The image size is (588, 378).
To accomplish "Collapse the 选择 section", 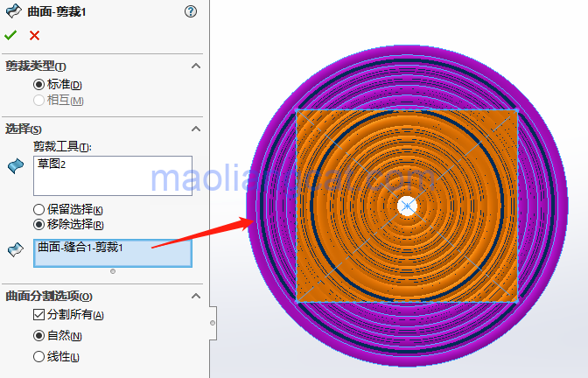I will coord(196,129).
